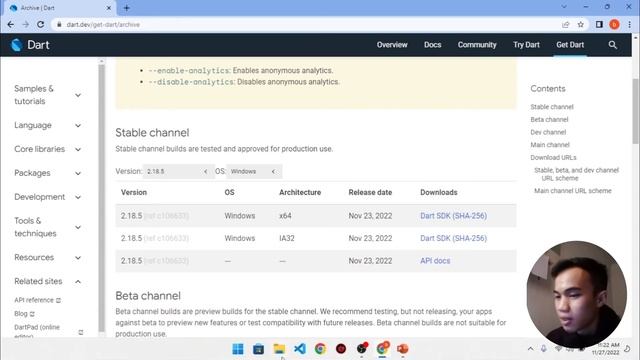Viewport: 640px width, 360px height.
Task: Download Dart SDK for Windows x64
Action: pyautogui.click(x=453, y=216)
